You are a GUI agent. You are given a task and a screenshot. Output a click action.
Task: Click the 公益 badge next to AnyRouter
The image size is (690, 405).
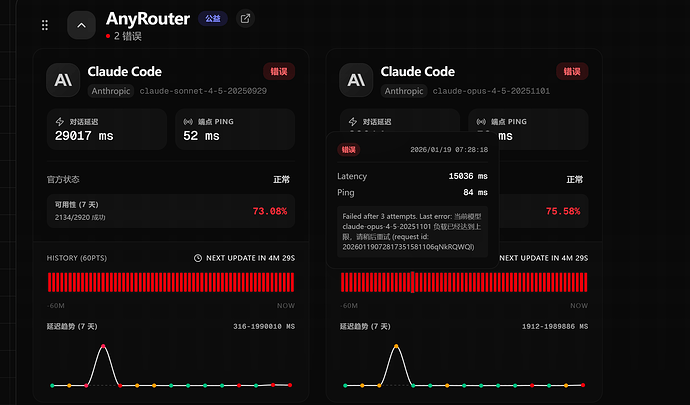point(213,18)
